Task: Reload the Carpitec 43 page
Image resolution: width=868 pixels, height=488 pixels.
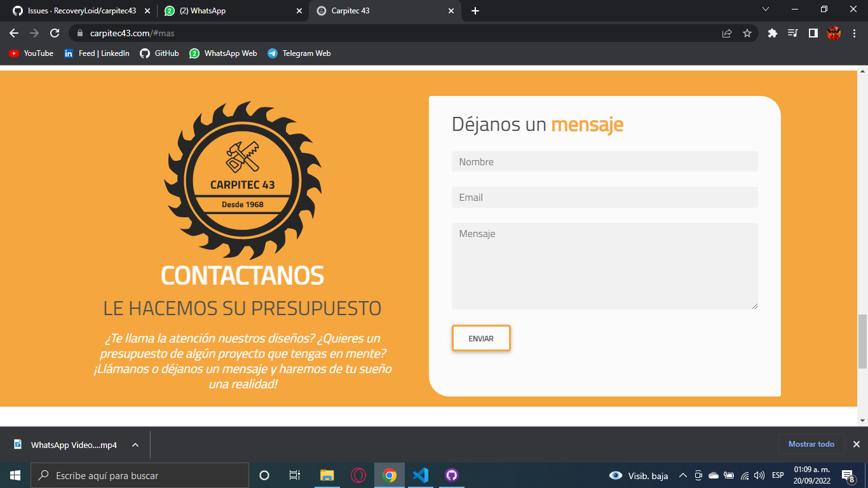Action: pyautogui.click(x=53, y=32)
